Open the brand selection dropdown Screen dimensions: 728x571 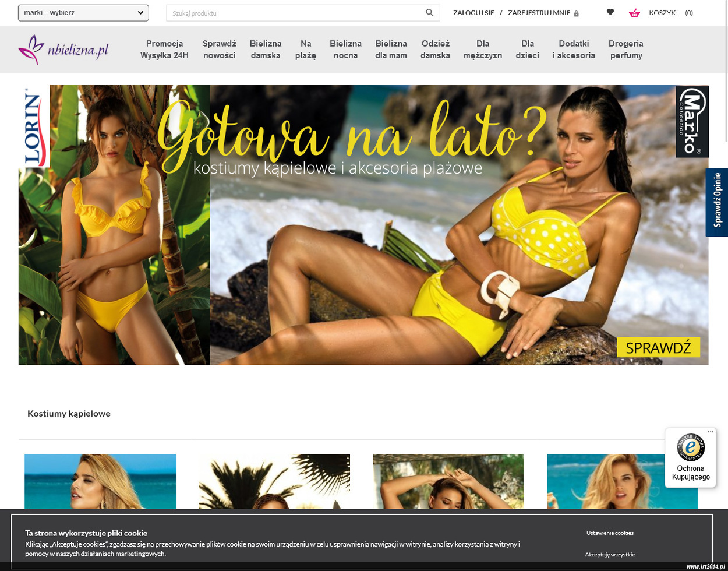point(83,13)
